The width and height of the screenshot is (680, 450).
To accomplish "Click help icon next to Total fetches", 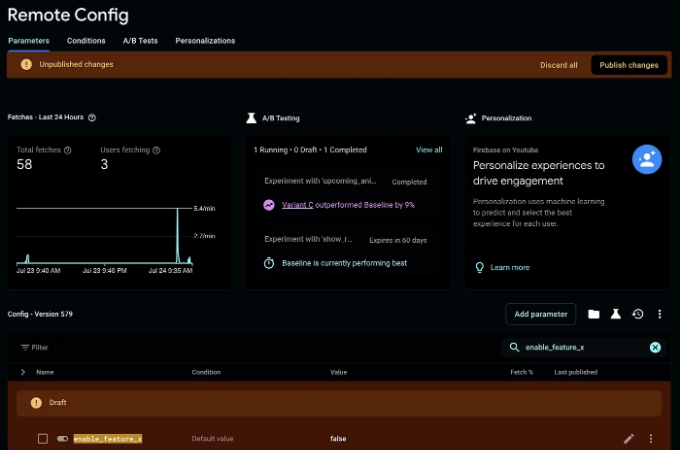I will tap(68, 150).
